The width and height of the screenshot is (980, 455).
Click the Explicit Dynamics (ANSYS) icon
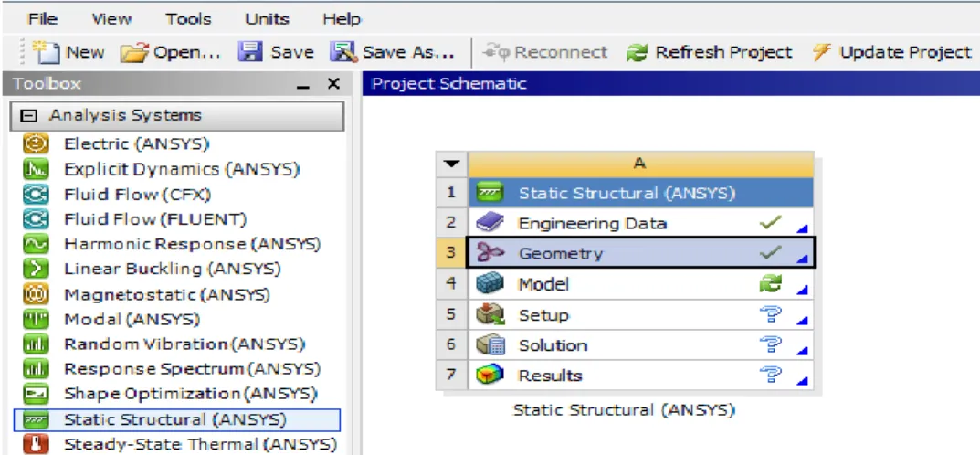click(32, 169)
